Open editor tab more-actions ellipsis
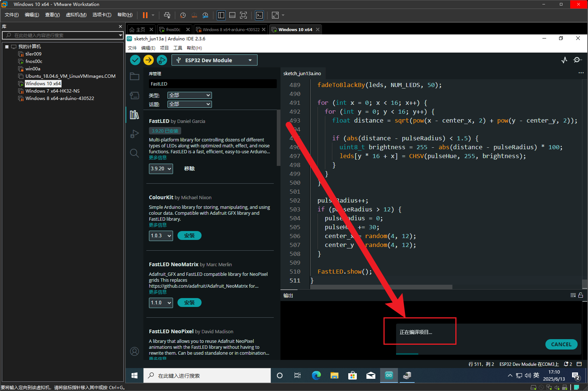Screen dimensions: 588x391 [581, 73]
